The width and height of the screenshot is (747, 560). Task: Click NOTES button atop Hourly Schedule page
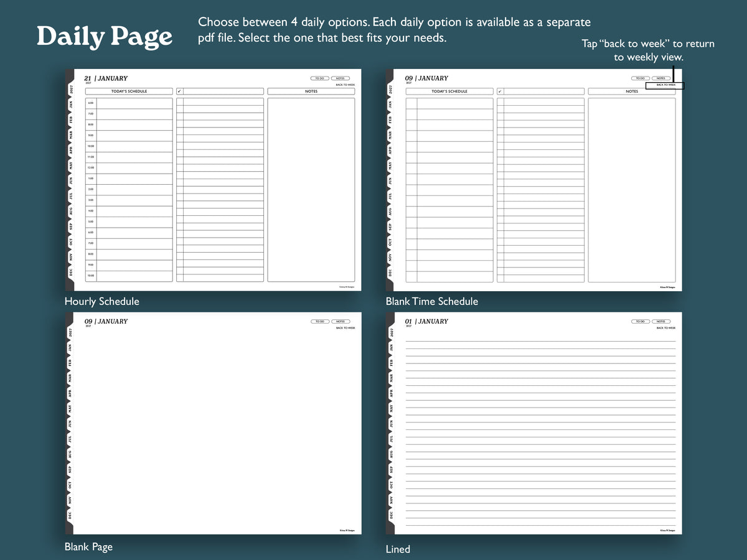[341, 78]
